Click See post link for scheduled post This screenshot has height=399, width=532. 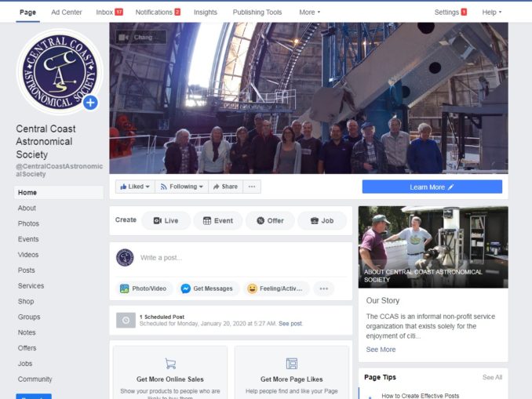pos(290,324)
